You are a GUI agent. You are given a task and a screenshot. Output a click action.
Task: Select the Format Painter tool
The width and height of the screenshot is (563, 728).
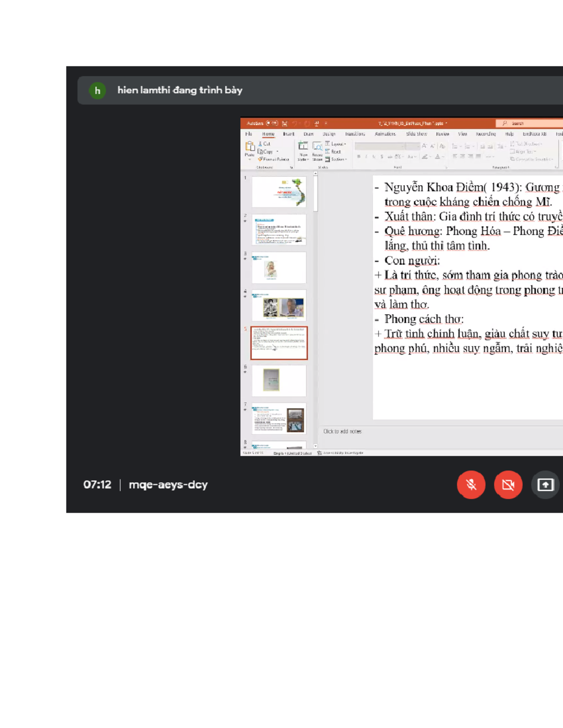click(x=274, y=159)
